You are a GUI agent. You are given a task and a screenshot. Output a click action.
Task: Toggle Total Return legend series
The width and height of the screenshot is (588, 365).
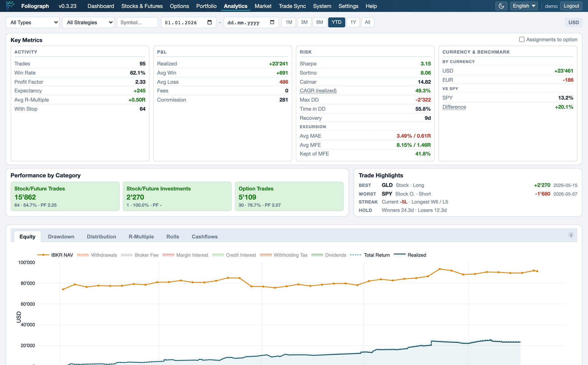[x=370, y=255]
